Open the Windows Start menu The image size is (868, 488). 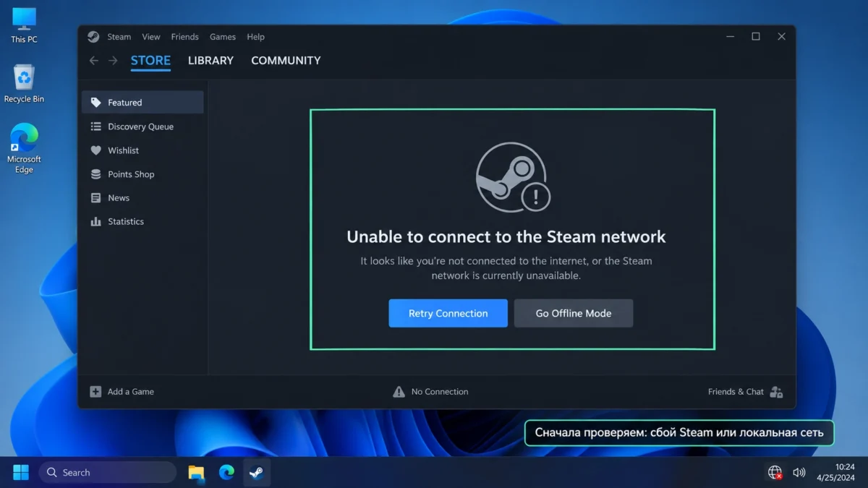pos(21,473)
